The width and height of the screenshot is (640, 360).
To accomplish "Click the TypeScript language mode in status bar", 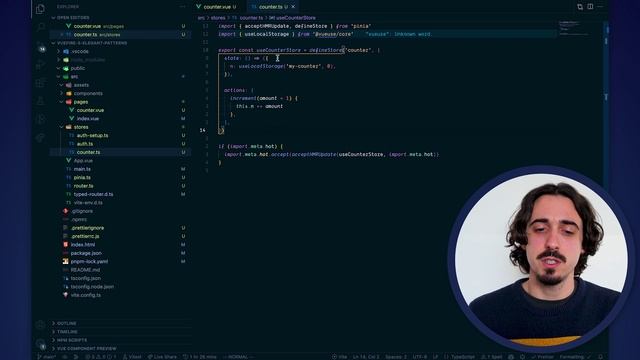I will coord(459,357).
